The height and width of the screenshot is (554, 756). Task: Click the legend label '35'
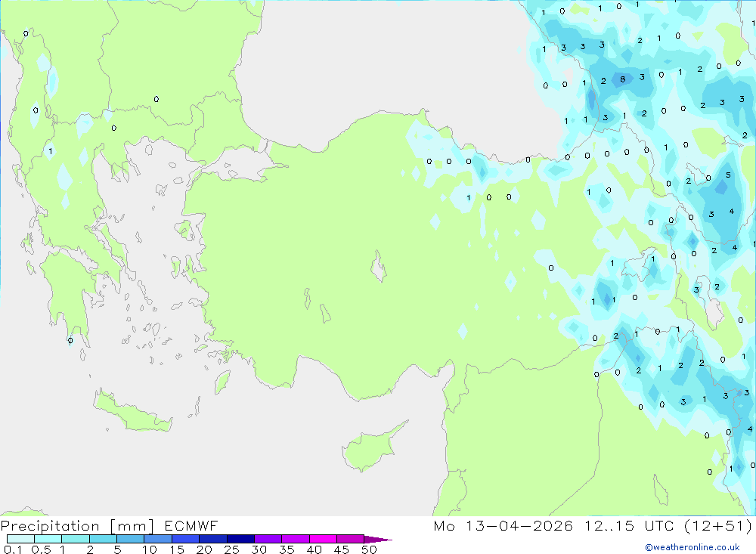[x=287, y=549]
